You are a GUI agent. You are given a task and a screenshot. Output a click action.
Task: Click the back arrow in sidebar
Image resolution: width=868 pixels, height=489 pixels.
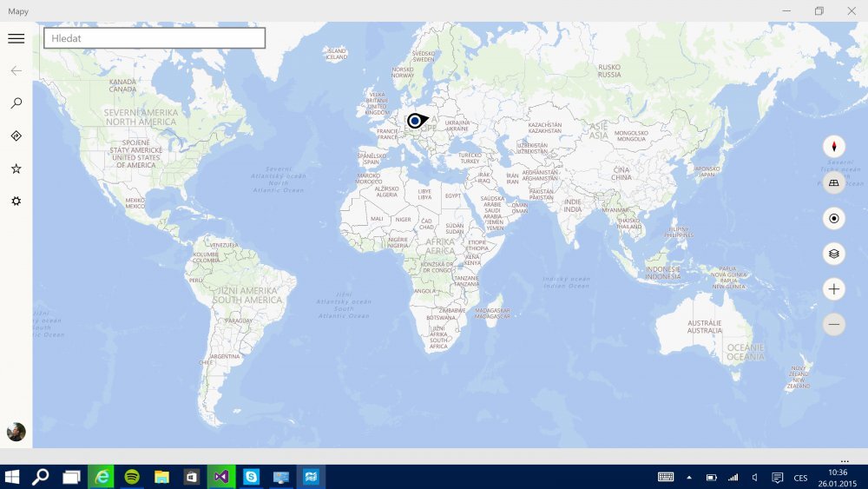coord(16,70)
